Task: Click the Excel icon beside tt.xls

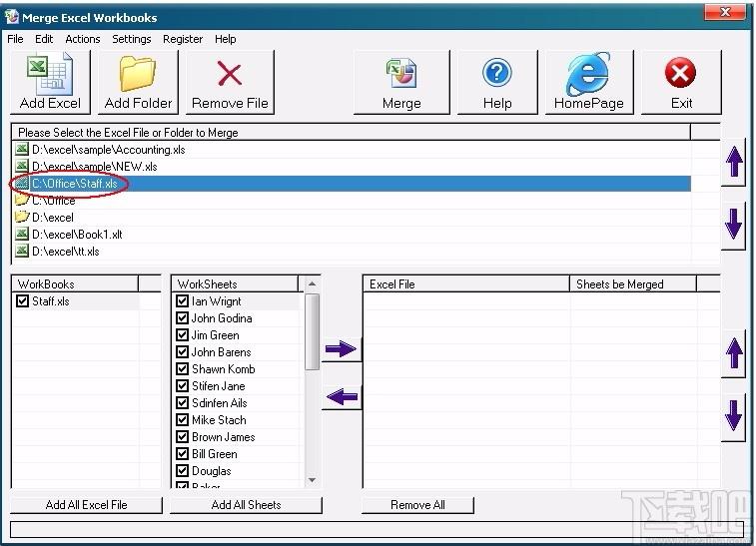Action: click(x=22, y=252)
